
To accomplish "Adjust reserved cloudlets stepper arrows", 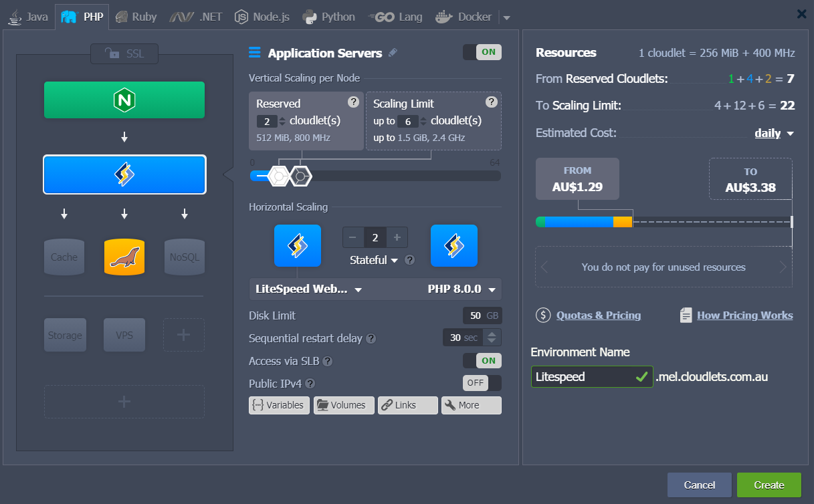I will click(x=282, y=121).
